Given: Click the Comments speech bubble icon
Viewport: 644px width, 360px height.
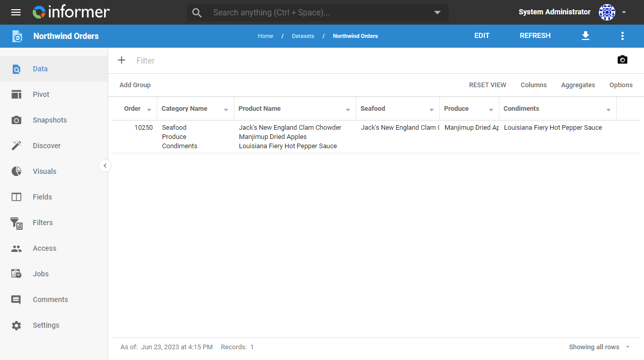Looking at the screenshot, I should [16, 299].
